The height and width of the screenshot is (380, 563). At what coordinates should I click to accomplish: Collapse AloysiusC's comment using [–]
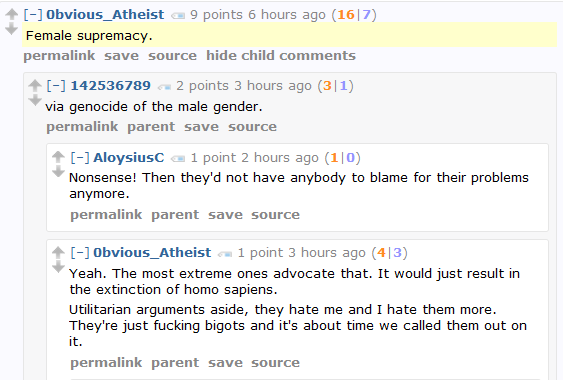(80, 157)
